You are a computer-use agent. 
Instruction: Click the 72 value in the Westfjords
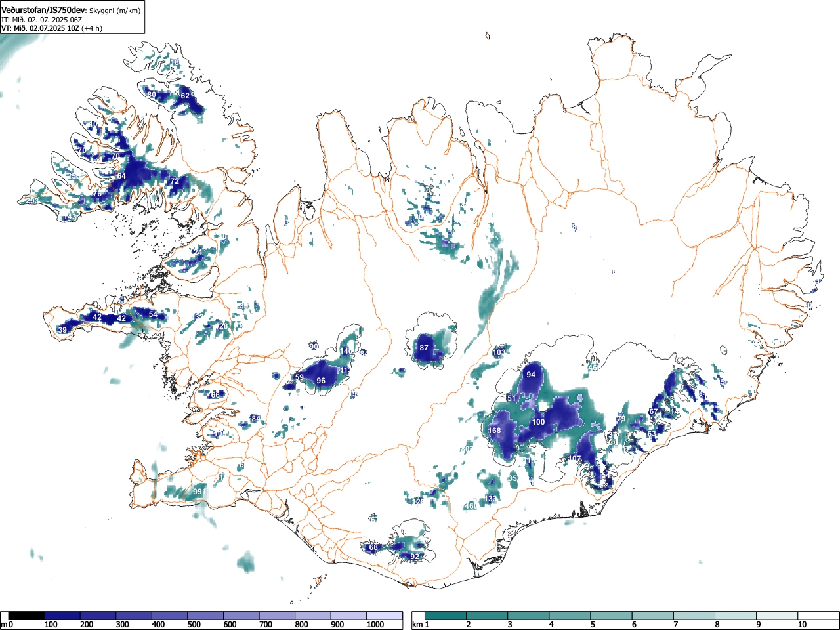coord(175,180)
